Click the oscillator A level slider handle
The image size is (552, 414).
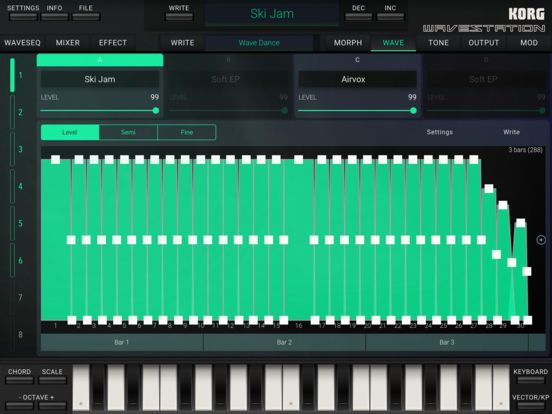[x=156, y=111]
